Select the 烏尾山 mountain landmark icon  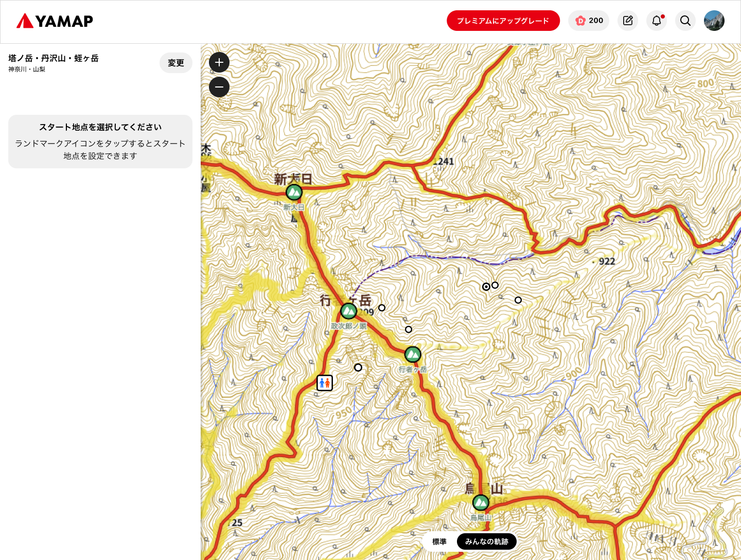pos(481,502)
